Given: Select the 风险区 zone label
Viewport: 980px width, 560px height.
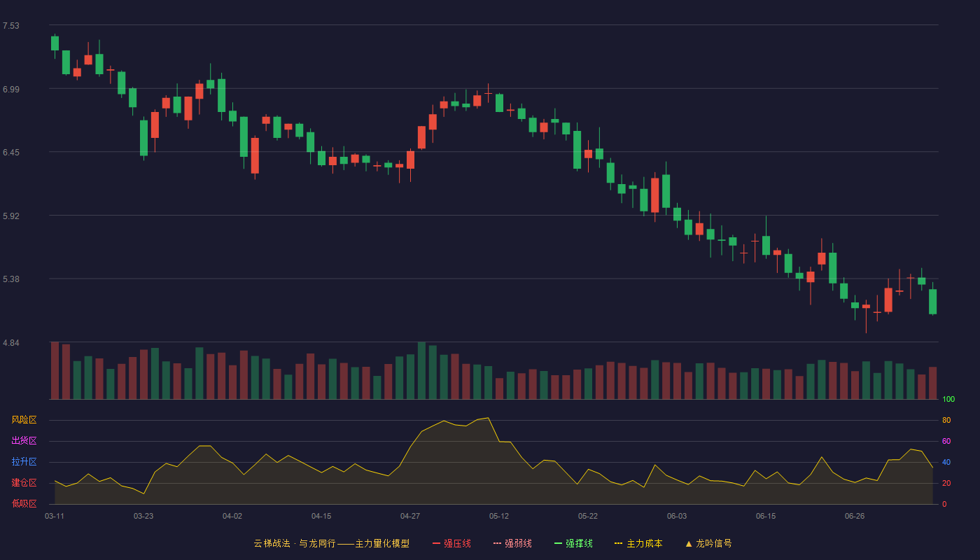Looking at the screenshot, I should 24,420.
